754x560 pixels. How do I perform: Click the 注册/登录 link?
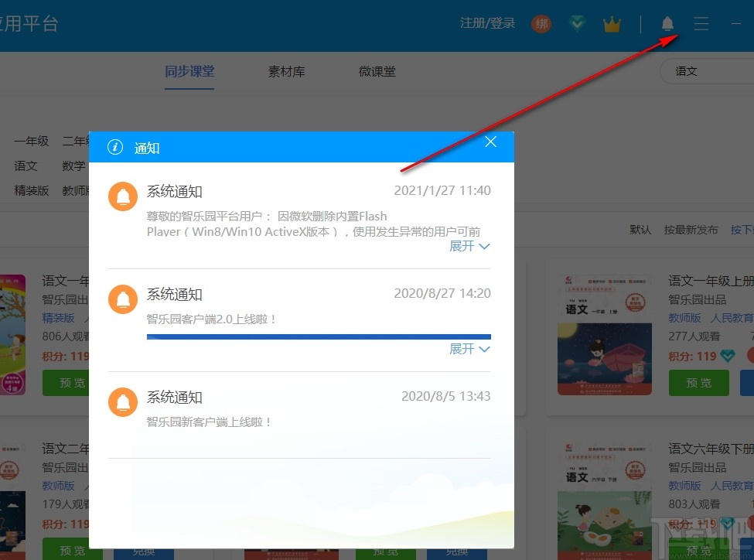click(487, 23)
